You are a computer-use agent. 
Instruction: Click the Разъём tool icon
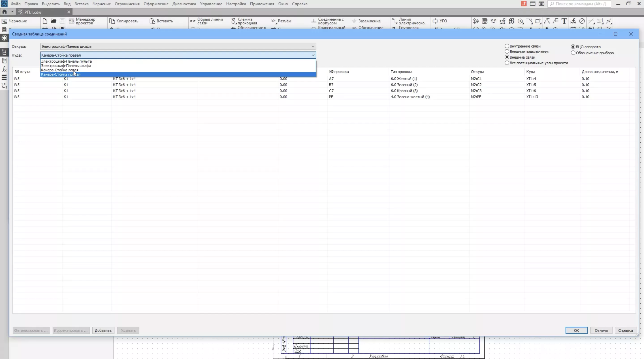[274, 21]
